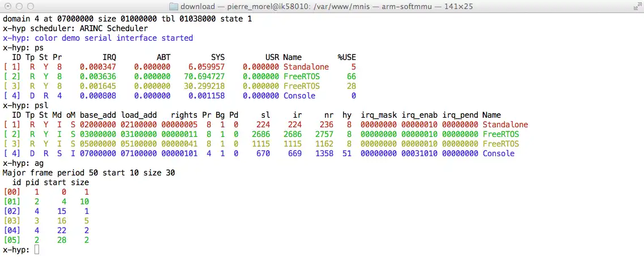Click base address 02000000
This screenshot has width=644, height=257.
click(98, 125)
